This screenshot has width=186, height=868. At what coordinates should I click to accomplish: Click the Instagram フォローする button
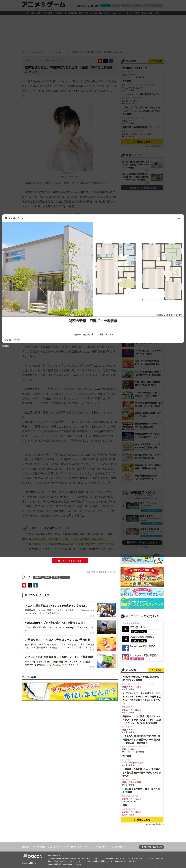137,659
